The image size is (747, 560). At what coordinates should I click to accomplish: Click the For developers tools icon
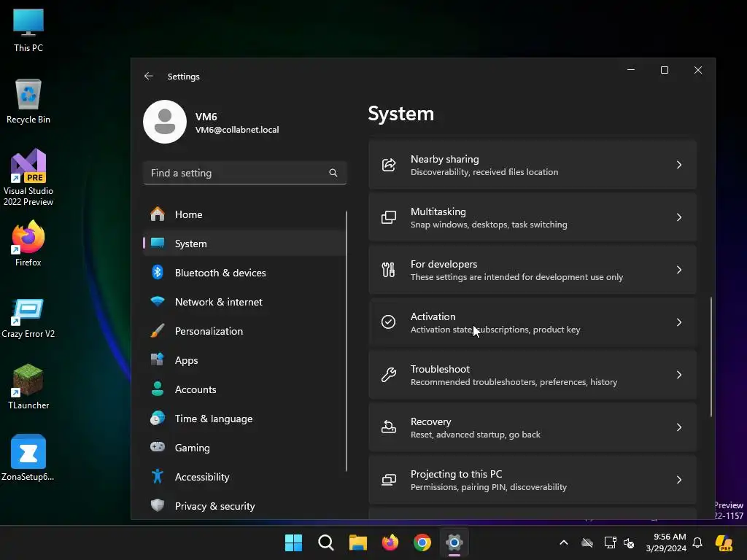[389, 270]
